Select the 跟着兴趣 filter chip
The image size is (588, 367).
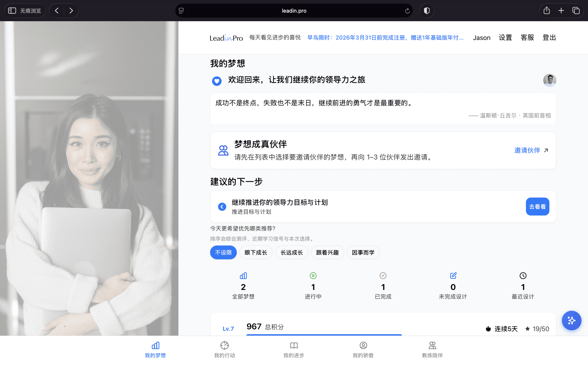(x=327, y=253)
